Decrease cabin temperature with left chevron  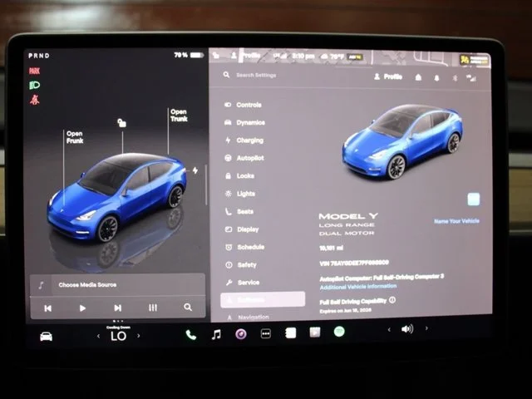click(98, 336)
